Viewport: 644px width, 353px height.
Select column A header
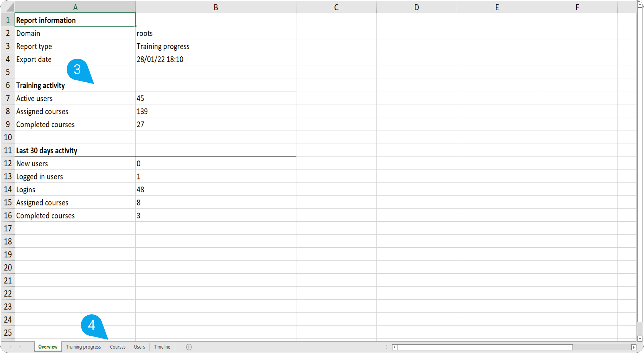pyautogui.click(x=75, y=7)
